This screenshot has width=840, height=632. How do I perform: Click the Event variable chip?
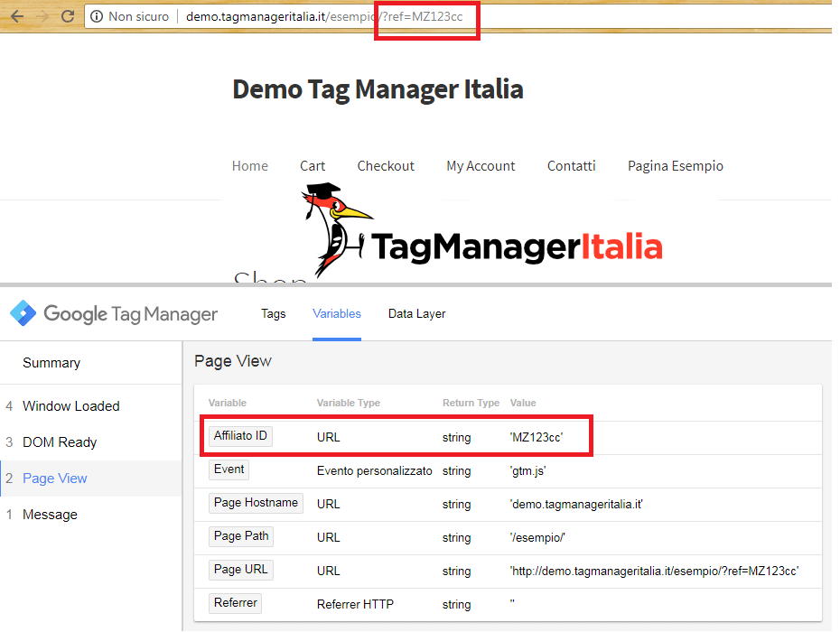coord(229,469)
